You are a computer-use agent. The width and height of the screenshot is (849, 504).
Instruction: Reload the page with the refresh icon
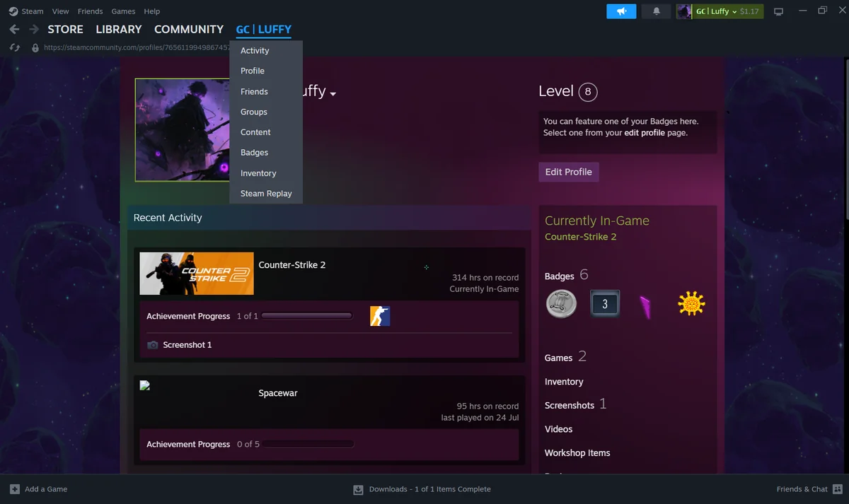click(14, 47)
